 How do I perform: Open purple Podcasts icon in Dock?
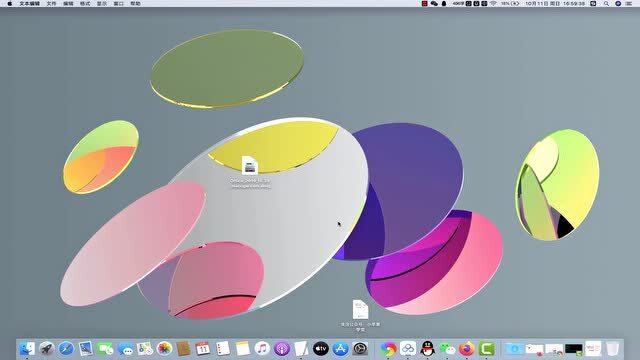pyautogui.click(x=282, y=349)
